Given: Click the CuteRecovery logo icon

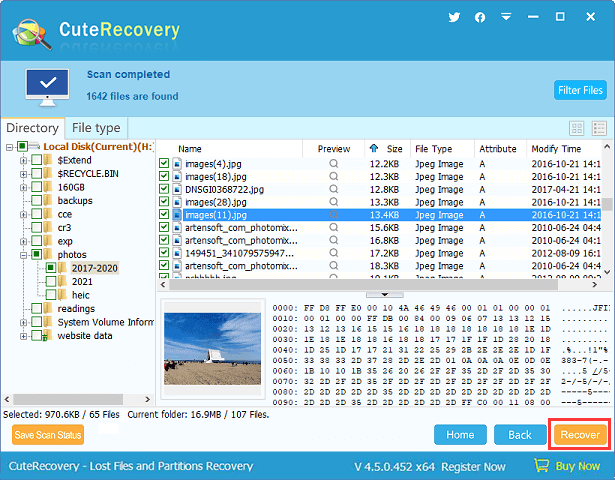Looking at the screenshot, I should tap(32, 35).
